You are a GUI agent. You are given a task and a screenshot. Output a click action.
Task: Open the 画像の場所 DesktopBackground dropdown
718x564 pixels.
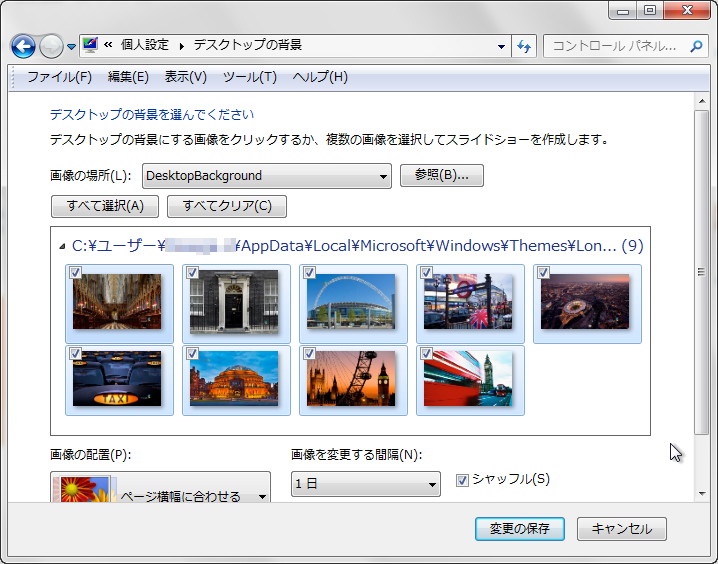(267, 176)
